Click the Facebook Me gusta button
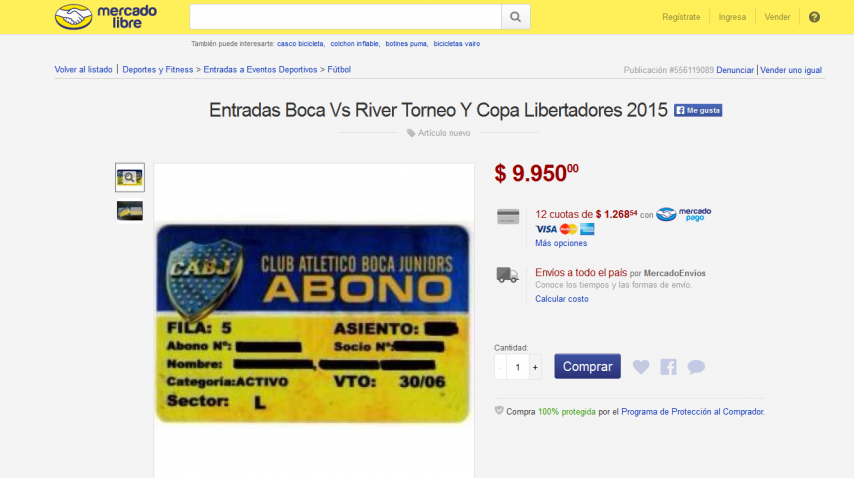Image resolution: width=854 pixels, height=478 pixels. 698,111
